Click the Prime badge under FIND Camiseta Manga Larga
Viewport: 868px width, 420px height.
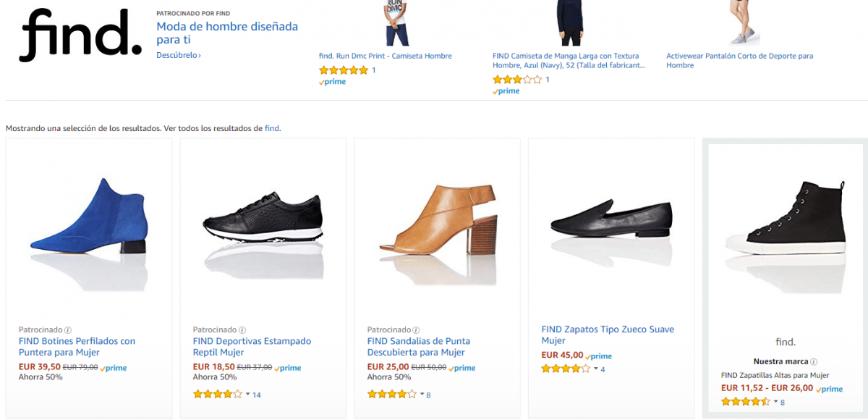tap(506, 91)
